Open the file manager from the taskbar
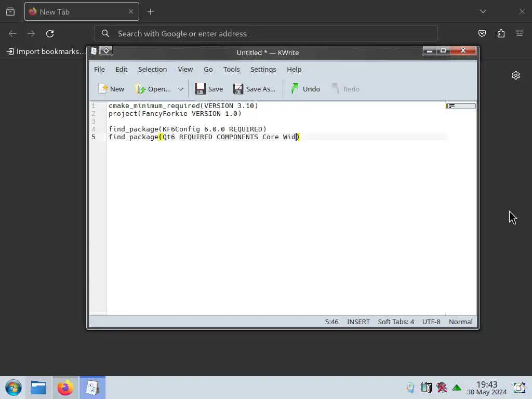This screenshot has width=532, height=399. click(38, 388)
